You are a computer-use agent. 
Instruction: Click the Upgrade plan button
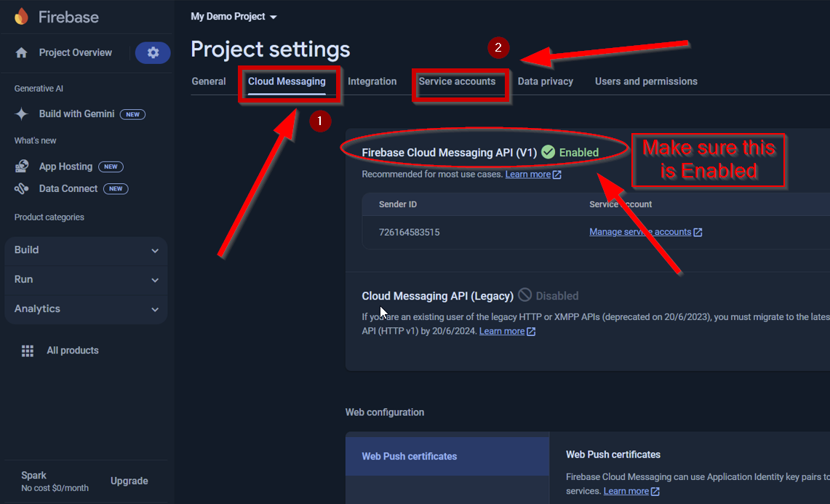(129, 481)
